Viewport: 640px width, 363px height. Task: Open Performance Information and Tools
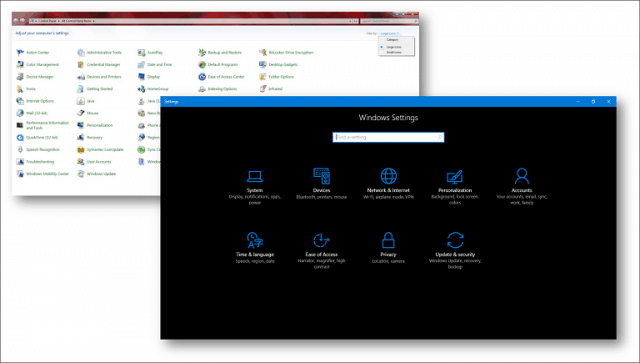(42, 125)
